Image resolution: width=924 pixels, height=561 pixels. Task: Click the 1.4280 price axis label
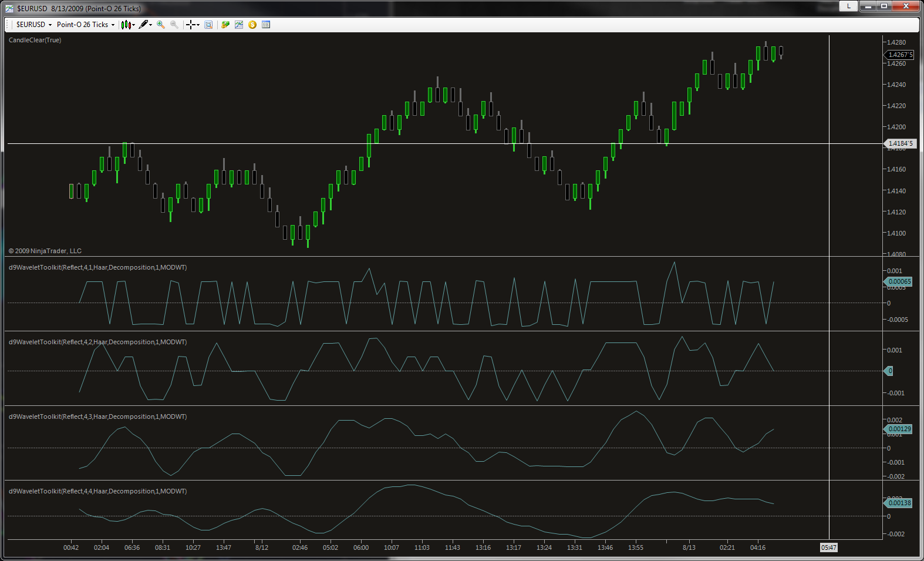(x=896, y=42)
